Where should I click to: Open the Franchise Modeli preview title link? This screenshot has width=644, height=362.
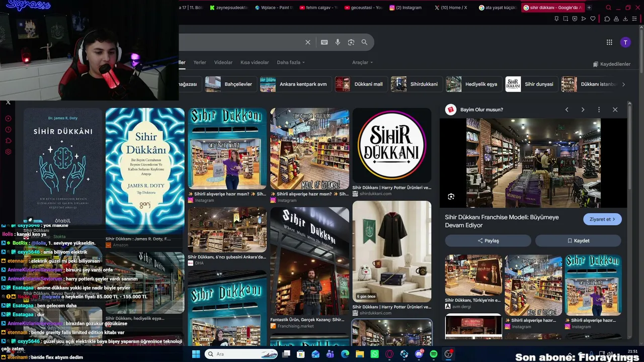(x=502, y=221)
